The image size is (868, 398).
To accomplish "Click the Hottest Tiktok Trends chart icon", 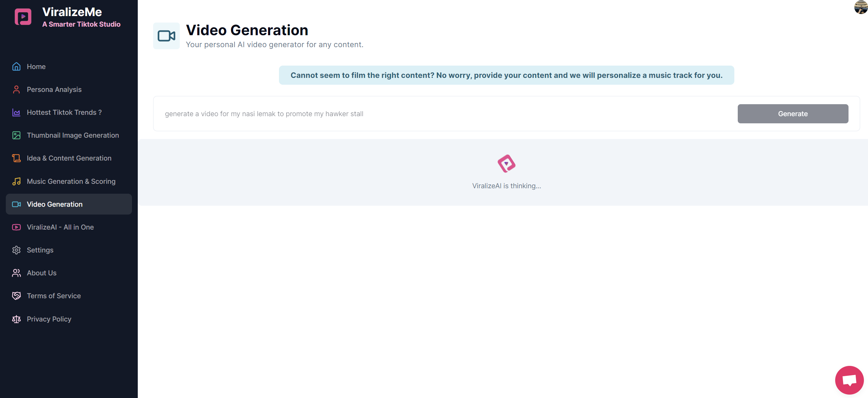I will point(16,112).
